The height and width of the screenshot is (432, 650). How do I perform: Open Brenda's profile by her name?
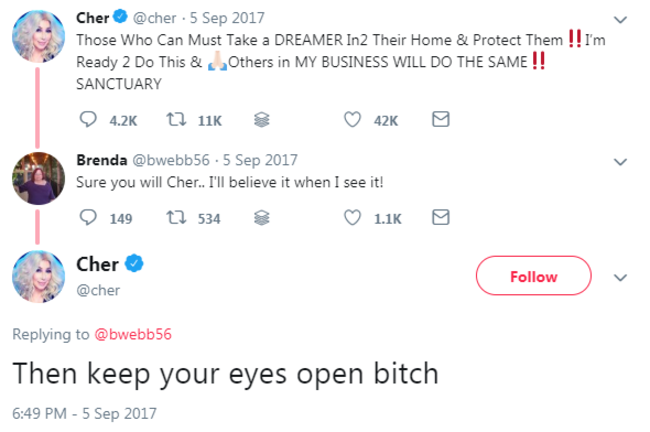(x=100, y=160)
